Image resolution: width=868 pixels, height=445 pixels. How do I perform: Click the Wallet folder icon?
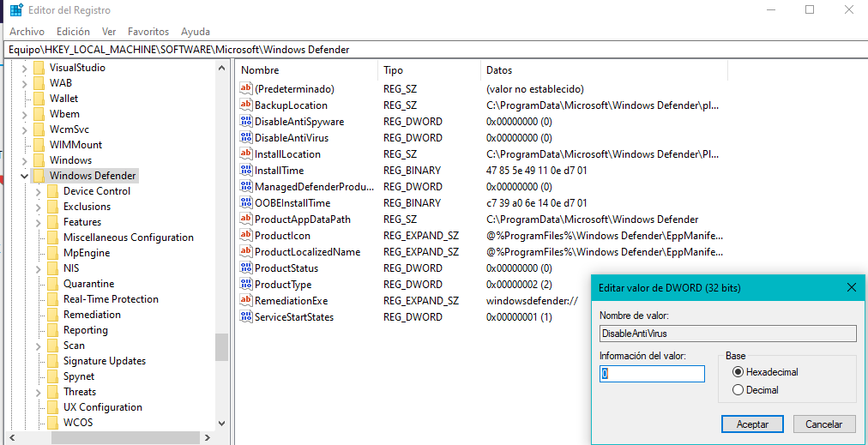pyautogui.click(x=39, y=99)
